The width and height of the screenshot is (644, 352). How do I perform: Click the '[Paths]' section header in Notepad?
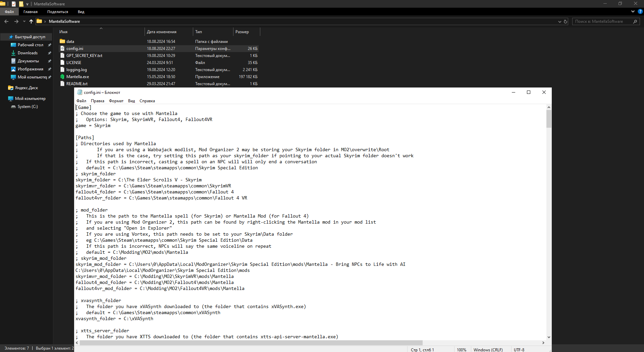pyautogui.click(x=85, y=138)
